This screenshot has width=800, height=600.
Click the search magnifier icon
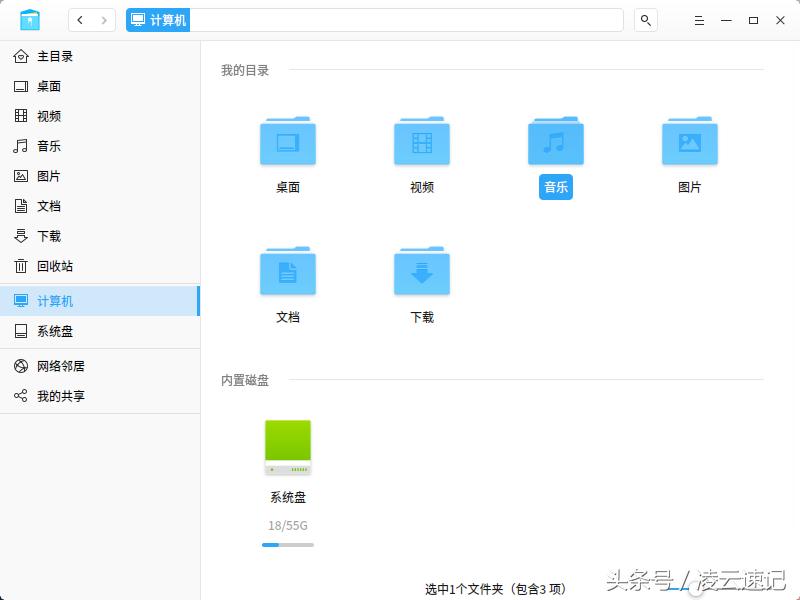[x=645, y=19]
